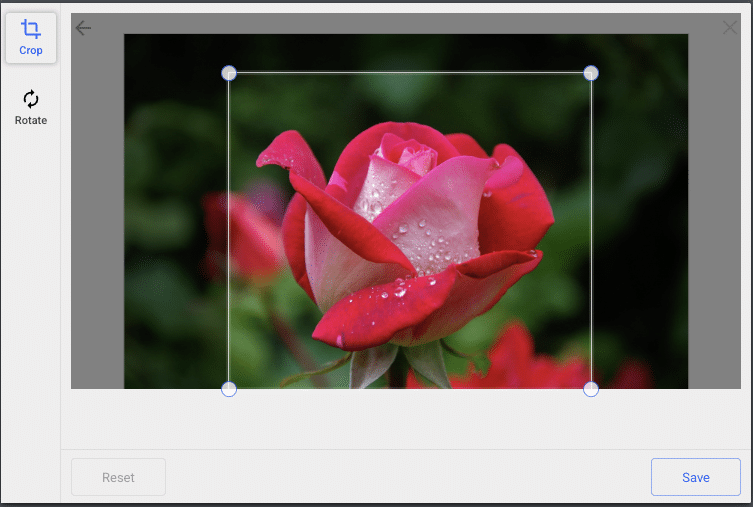The image size is (753, 507).
Task: Click the bottom-left crop handle
Action: click(229, 389)
